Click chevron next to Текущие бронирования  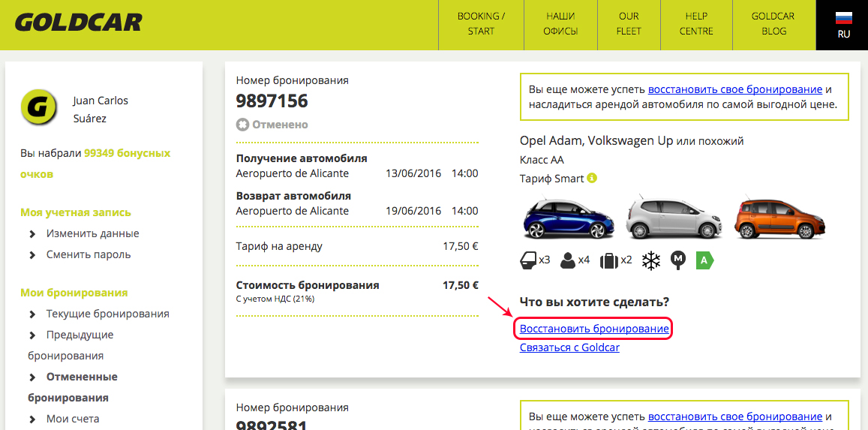(33, 314)
